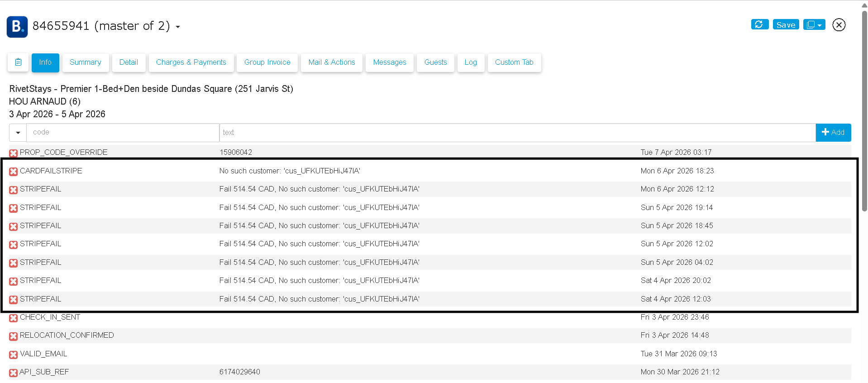Open the copy options dropdown beside Save
Screen dimensions: 868x383
pos(814,24)
